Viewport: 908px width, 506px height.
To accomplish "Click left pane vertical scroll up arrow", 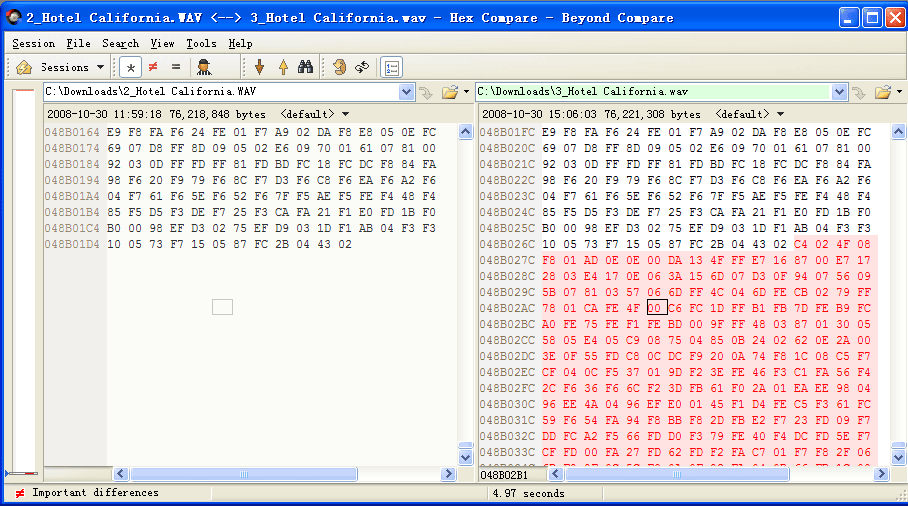I will pyautogui.click(x=466, y=132).
